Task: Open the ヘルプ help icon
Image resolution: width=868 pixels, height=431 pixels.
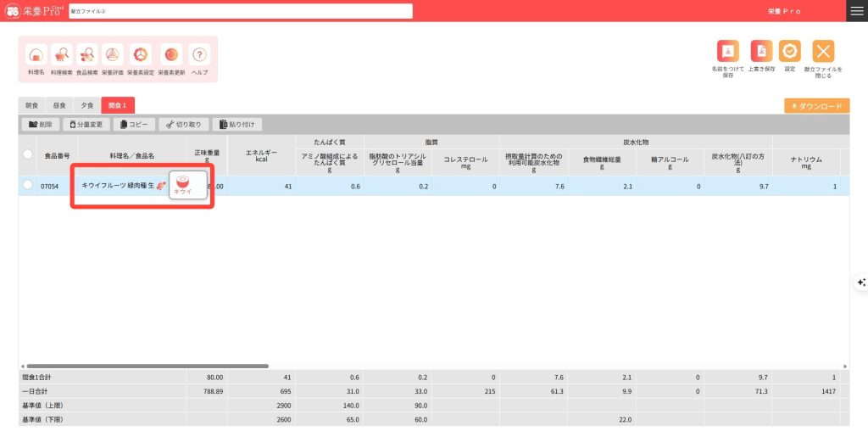Action: click(199, 55)
